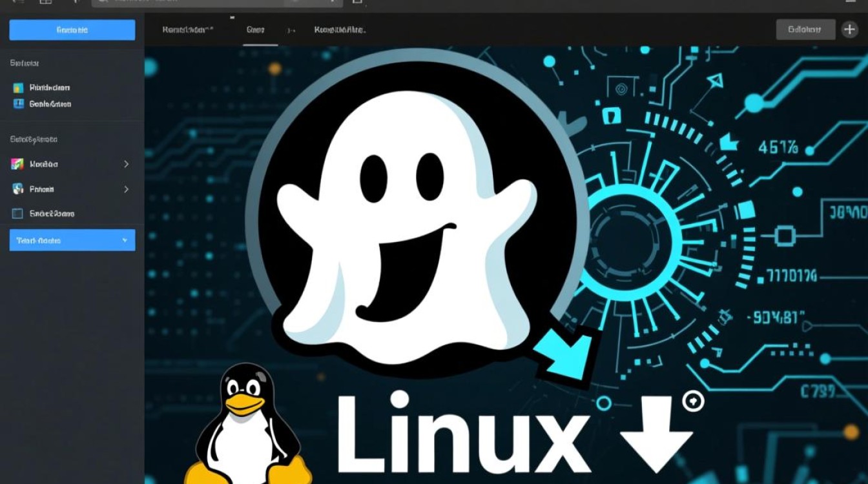Toggle the outlined square option below the category list
Screen dimensions: 868x484
(x=16, y=213)
